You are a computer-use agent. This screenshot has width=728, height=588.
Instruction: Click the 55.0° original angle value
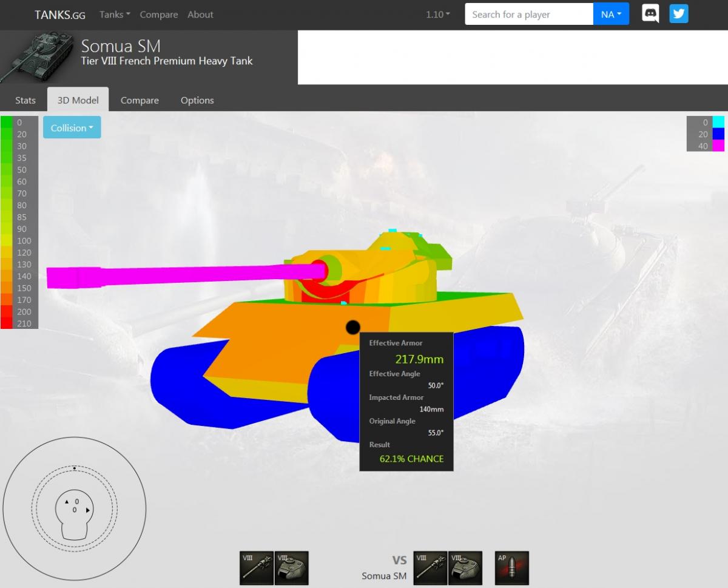tap(434, 433)
